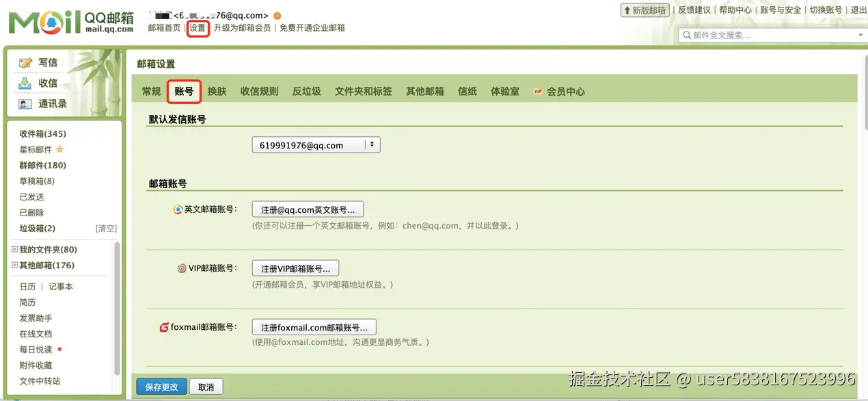Open the default sending account dropdown
The height and width of the screenshot is (401, 868).
point(372,144)
